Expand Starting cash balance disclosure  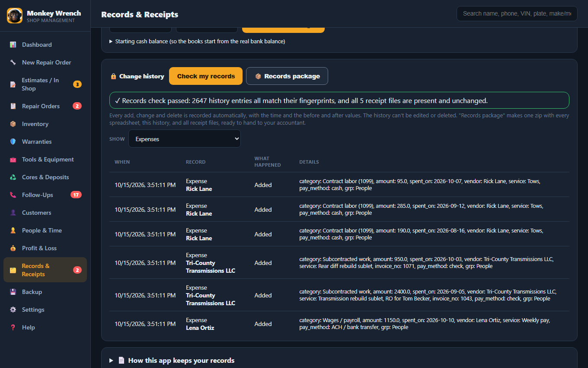coord(197,42)
